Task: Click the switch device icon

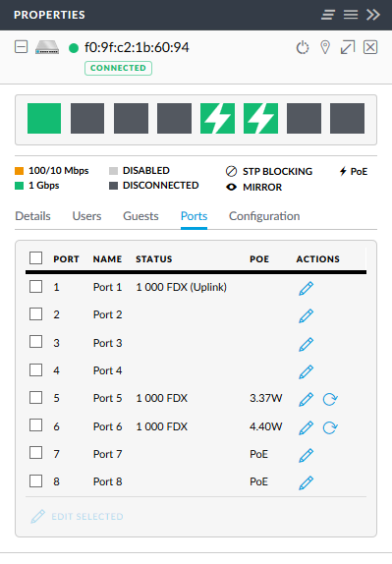Action: pyautogui.click(x=47, y=47)
